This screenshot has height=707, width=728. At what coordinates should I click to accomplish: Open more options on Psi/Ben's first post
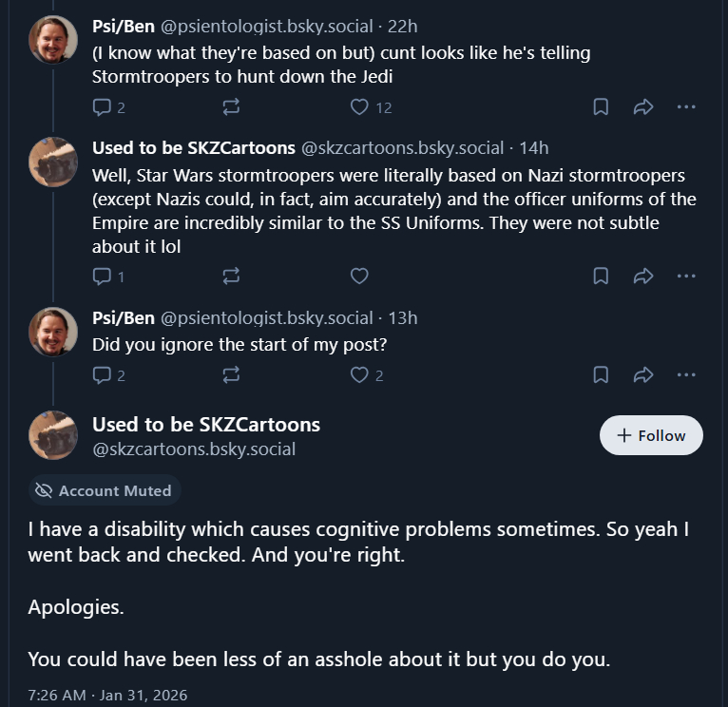(x=686, y=107)
